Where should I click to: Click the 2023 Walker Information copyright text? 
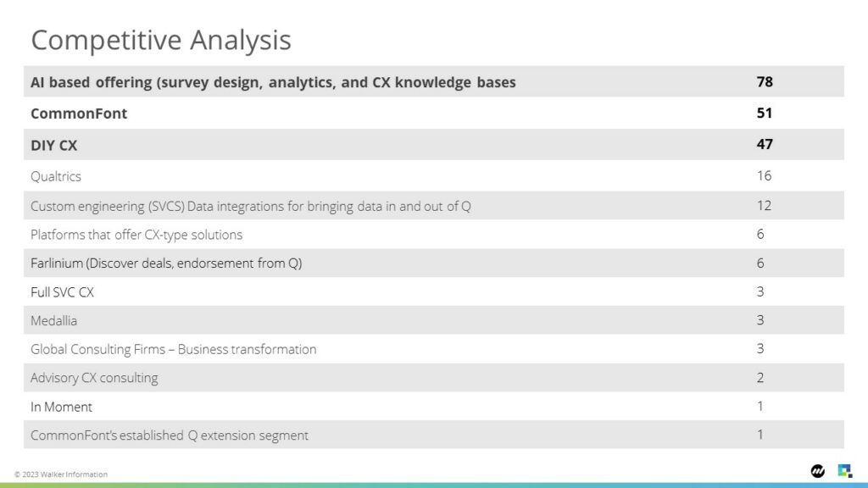(x=61, y=474)
